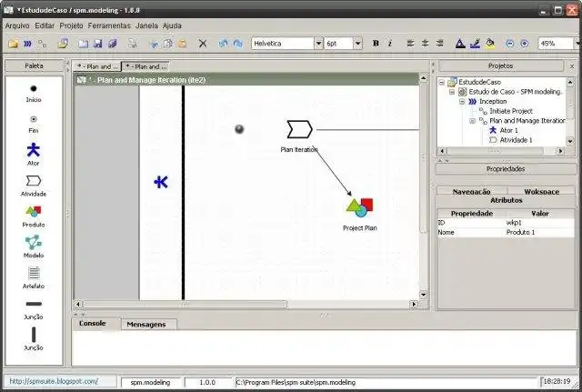Toggle italic text formatting
The height and width of the screenshot is (392, 582).
[390, 44]
